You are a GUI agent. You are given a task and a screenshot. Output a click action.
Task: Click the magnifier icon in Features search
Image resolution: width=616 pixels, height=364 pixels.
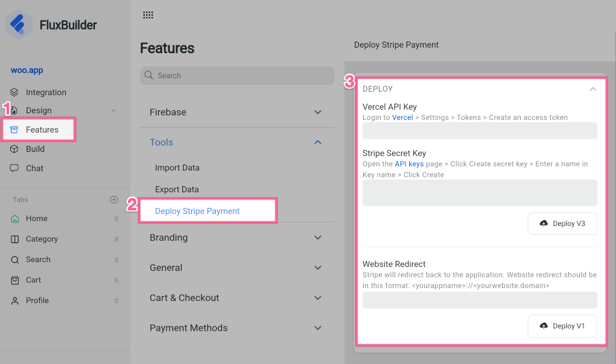click(149, 75)
